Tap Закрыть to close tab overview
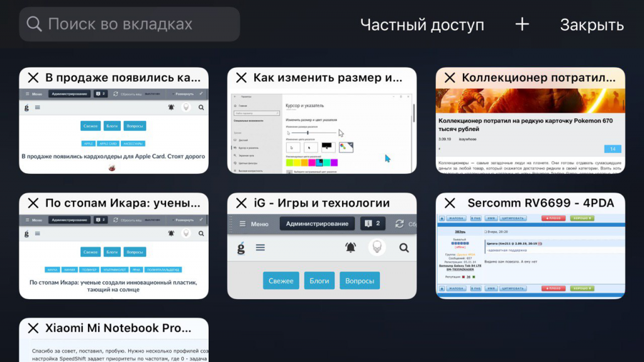Image resolution: width=644 pixels, height=362 pixels. coord(592,25)
